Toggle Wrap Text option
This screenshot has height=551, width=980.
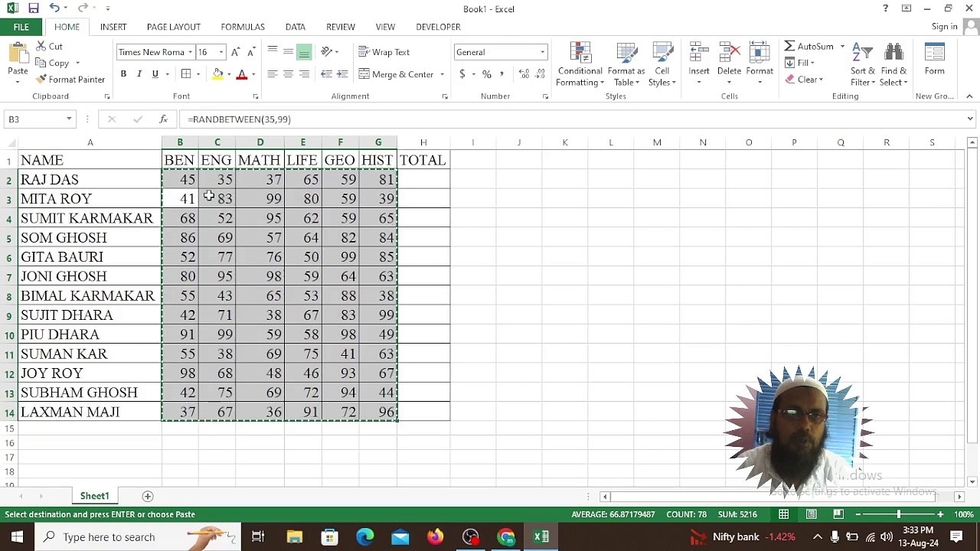pos(384,52)
